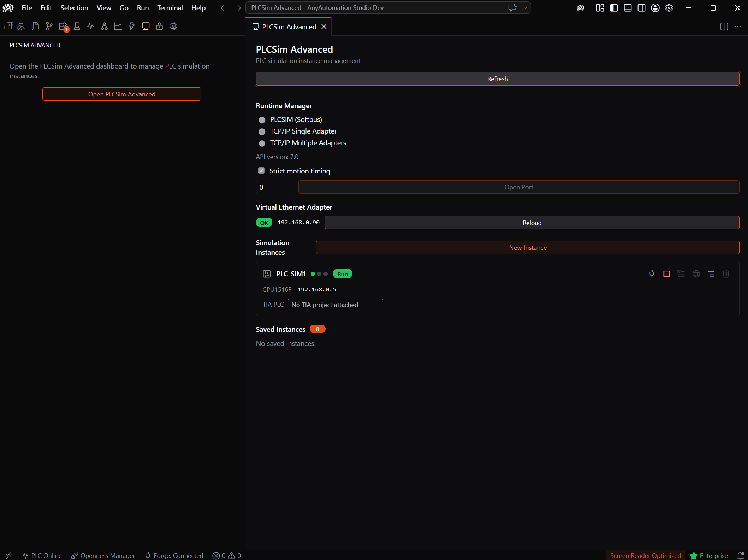This screenshot has width=748, height=560.
Task: Open the Manage gear icon in title bar
Action: point(669,8)
